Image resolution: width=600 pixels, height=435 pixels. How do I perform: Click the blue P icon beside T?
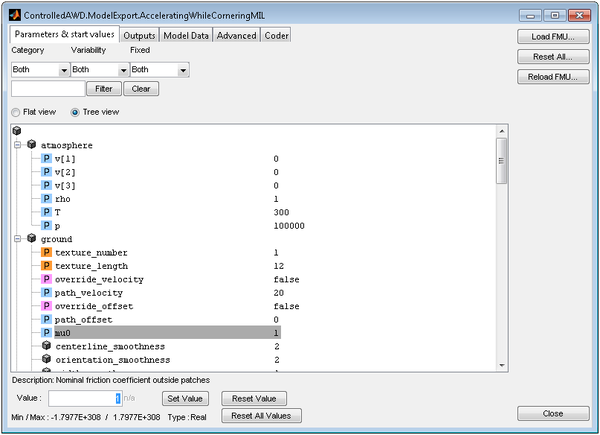point(46,212)
